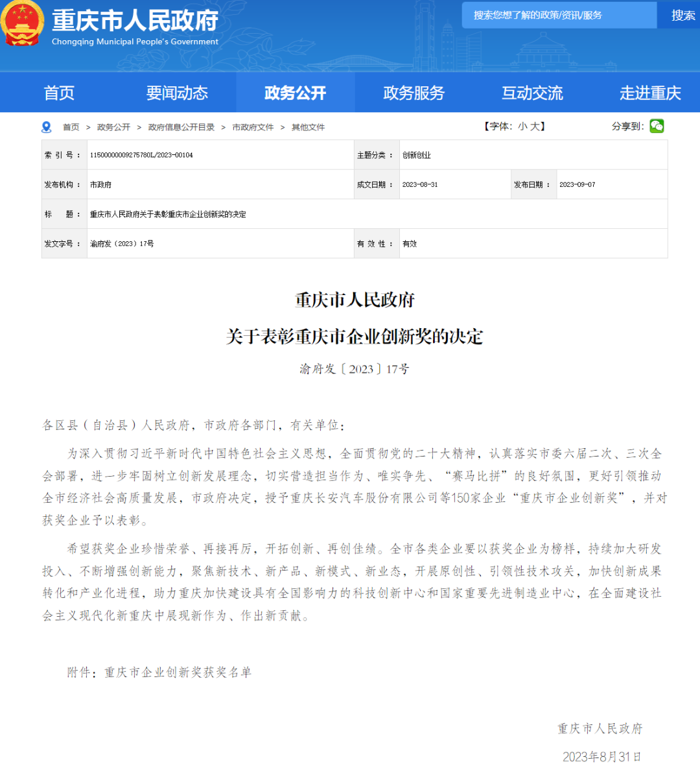Go to the 市政府文件 breadcrumb link
Image resolution: width=700 pixels, height=764 pixels.
pyautogui.click(x=253, y=127)
